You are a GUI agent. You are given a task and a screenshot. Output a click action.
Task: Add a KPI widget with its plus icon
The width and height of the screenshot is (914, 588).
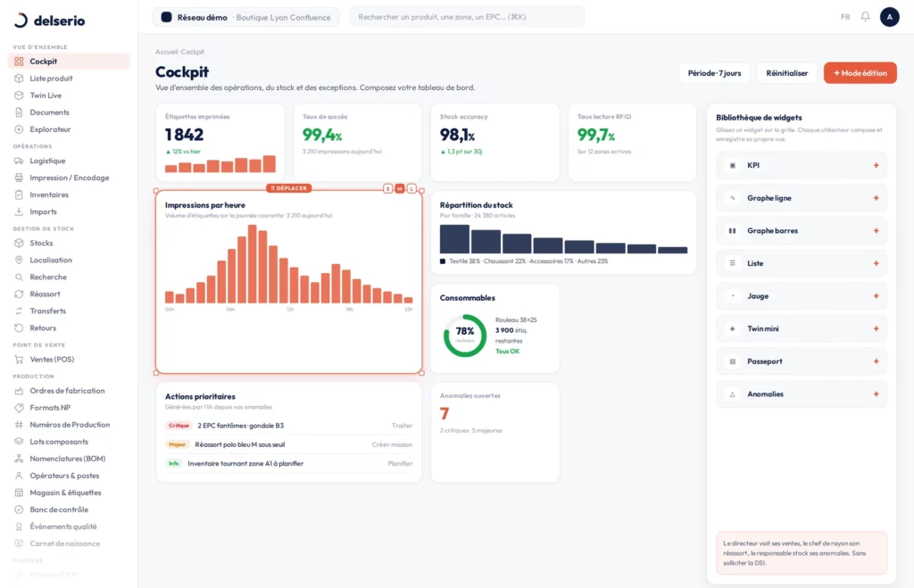click(876, 165)
